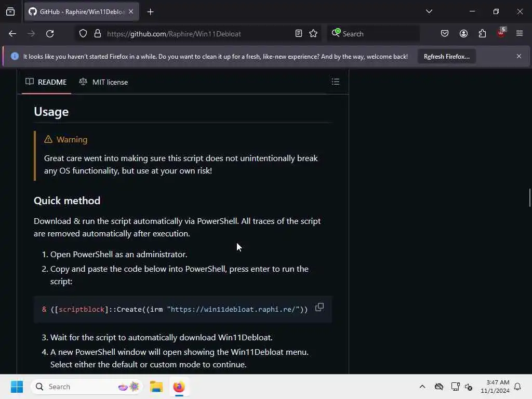
Task: Open the Windows Start menu
Action: tap(17, 387)
